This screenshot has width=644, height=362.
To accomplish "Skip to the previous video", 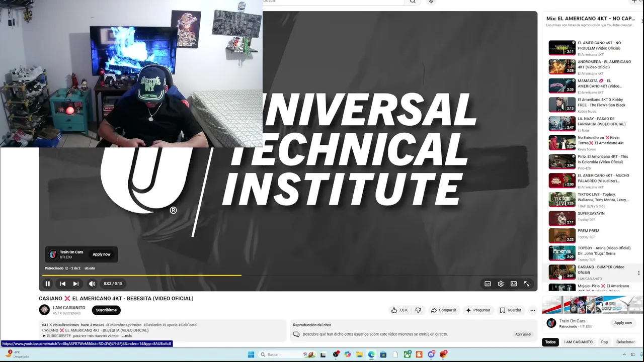I will pos(63,284).
